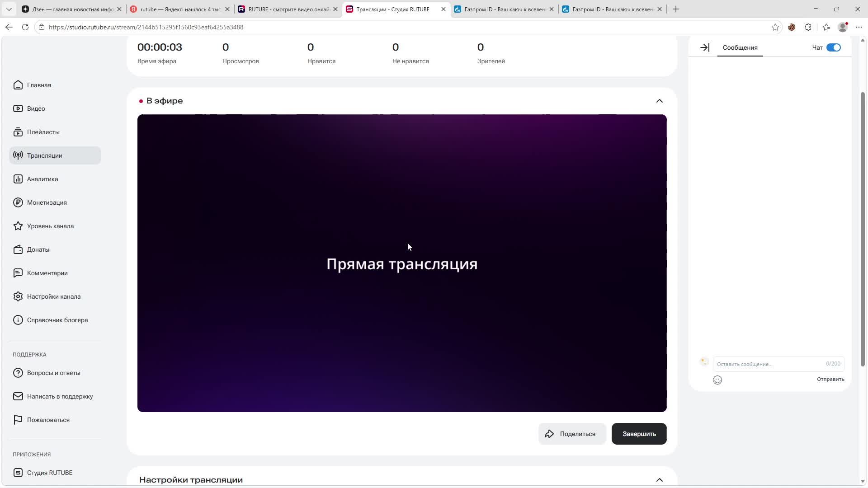Click the Плейлисты icon in sidebar
Screen dimensions: 868x488
pyautogui.click(x=18, y=132)
